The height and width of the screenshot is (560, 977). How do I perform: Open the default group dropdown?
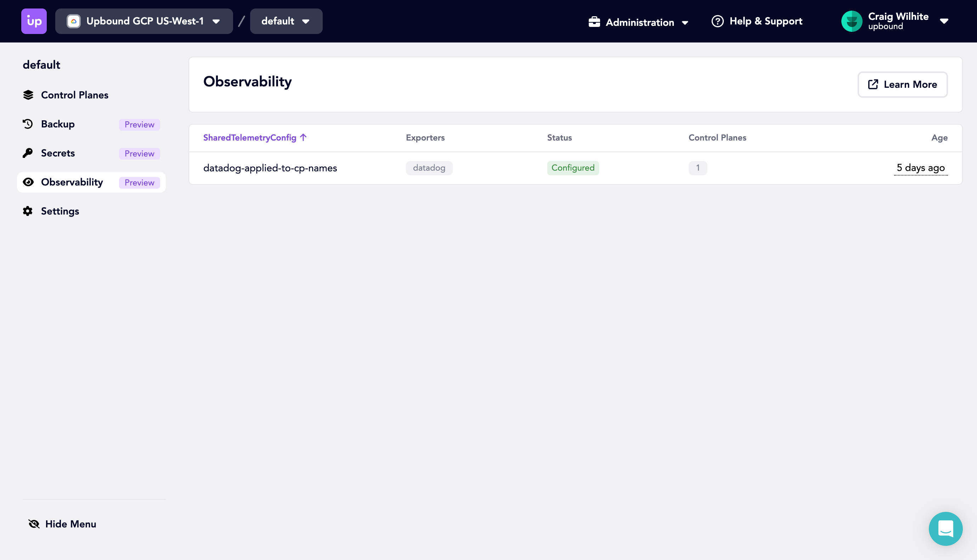286,21
